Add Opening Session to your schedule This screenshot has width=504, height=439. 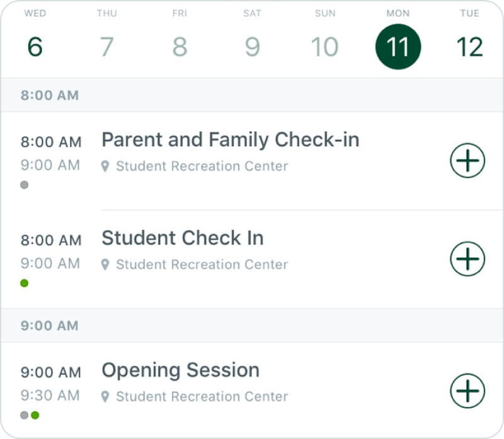click(467, 391)
